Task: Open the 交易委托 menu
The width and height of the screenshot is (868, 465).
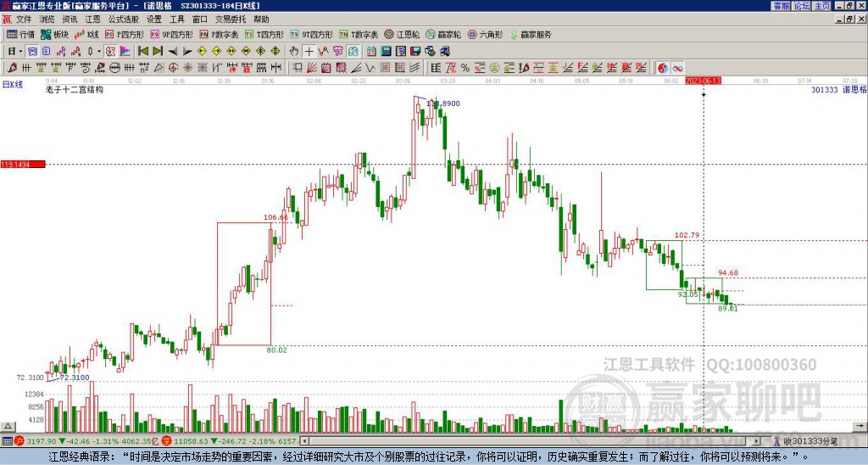Action: 231,20
